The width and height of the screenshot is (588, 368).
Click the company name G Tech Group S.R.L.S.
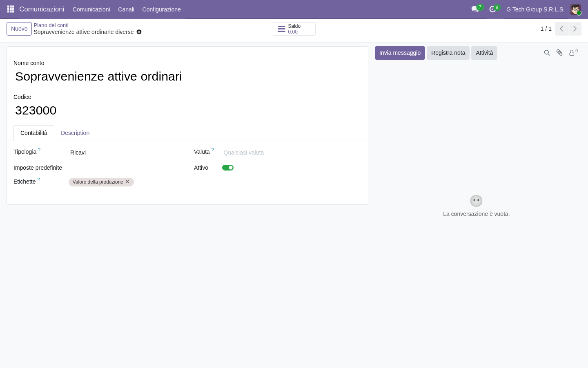535,9
